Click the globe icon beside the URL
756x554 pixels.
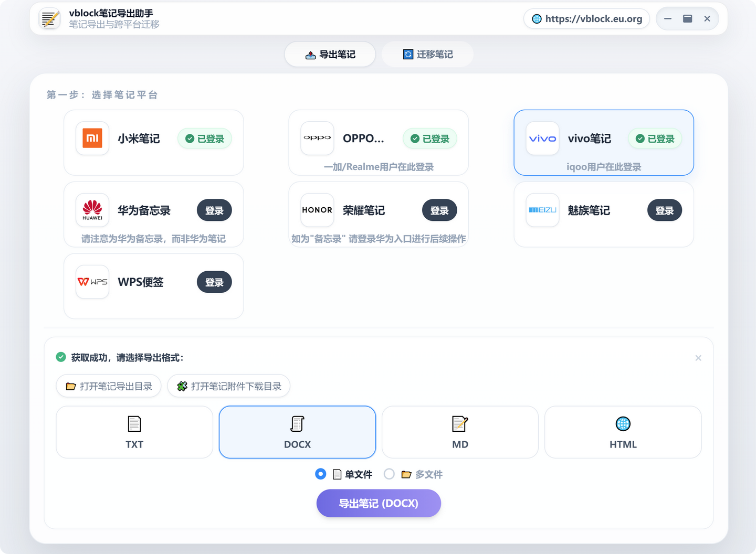point(537,19)
